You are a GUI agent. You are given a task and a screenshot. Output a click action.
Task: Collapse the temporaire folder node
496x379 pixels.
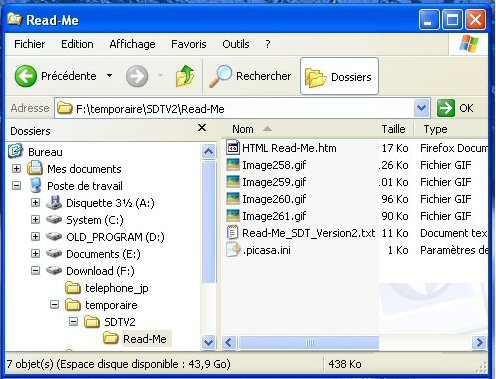54,305
